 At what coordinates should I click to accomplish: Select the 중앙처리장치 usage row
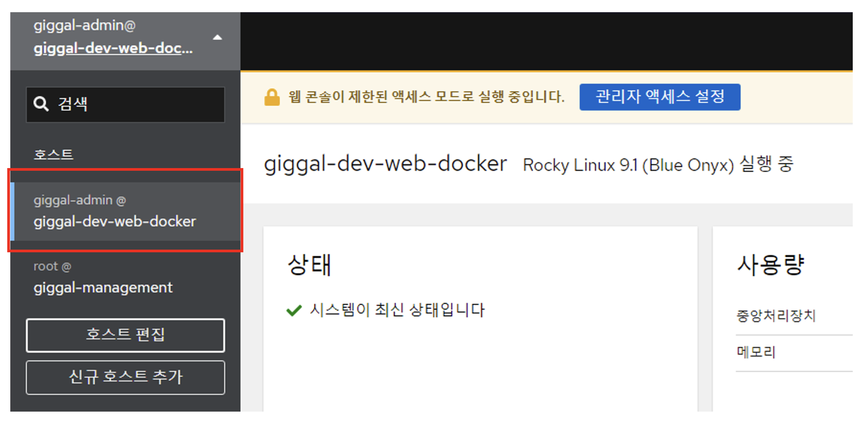(x=776, y=316)
